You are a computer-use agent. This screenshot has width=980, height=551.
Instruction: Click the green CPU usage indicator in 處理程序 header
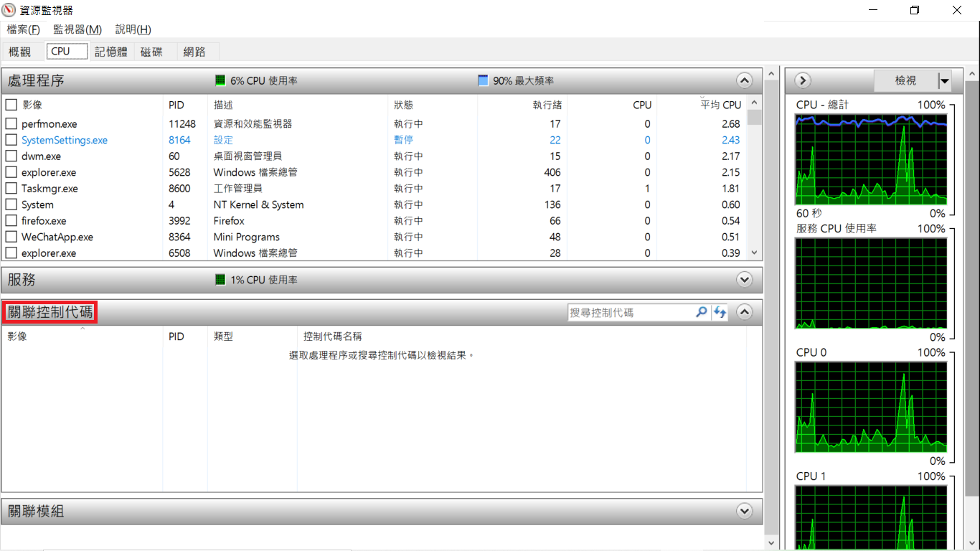click(220, 80)
